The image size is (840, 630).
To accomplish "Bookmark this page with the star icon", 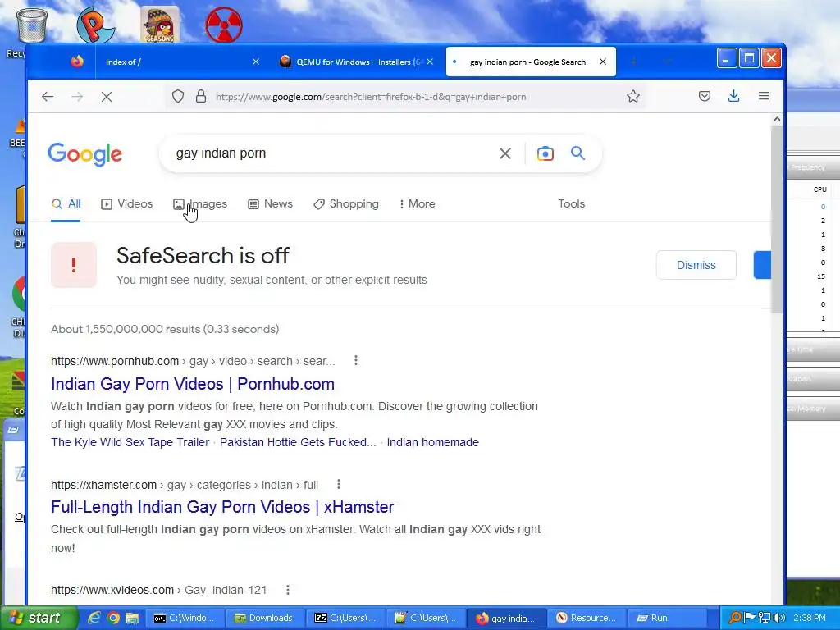I will click(x=633, y=97).
